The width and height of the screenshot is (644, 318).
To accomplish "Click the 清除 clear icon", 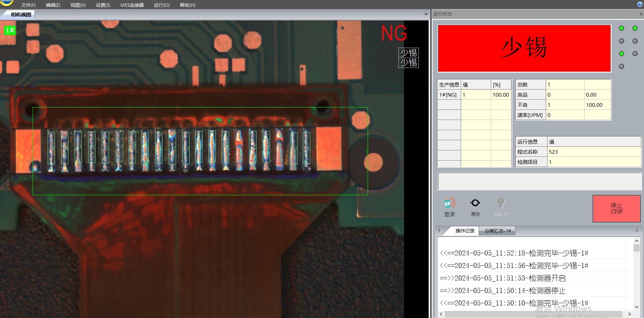I will click(x=475, y=203).
